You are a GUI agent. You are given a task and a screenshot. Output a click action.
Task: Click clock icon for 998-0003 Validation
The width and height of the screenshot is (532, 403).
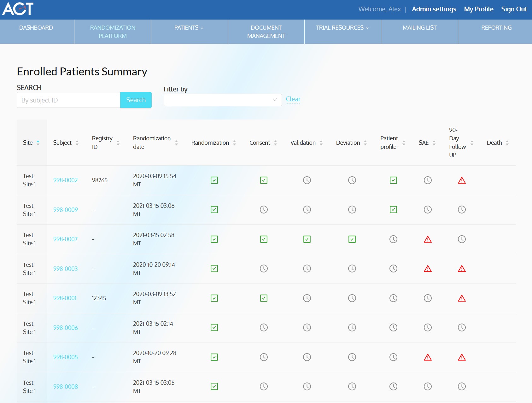(307, 268)
